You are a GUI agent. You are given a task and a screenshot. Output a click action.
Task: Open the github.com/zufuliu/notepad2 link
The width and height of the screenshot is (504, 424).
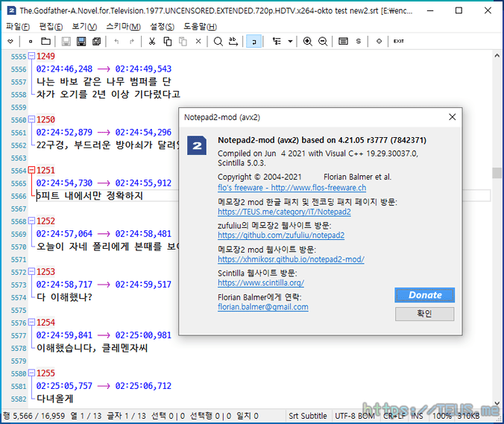coord(281,235)
